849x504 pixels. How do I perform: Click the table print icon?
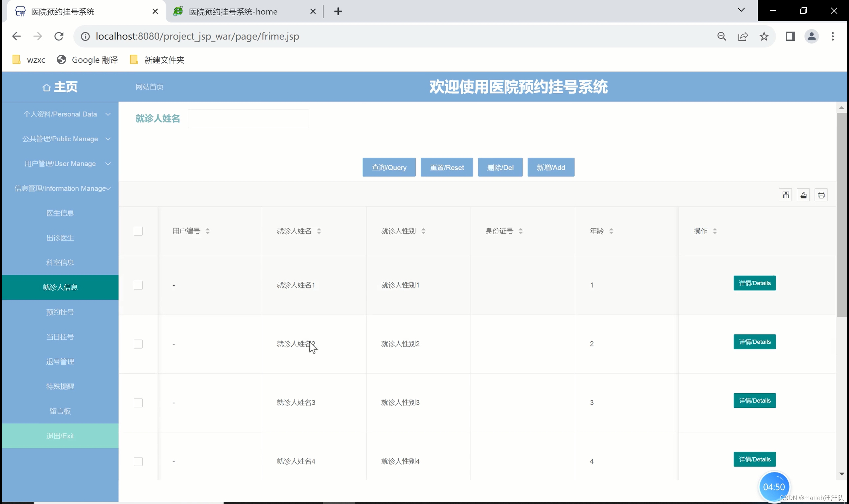tap(821, 195)
